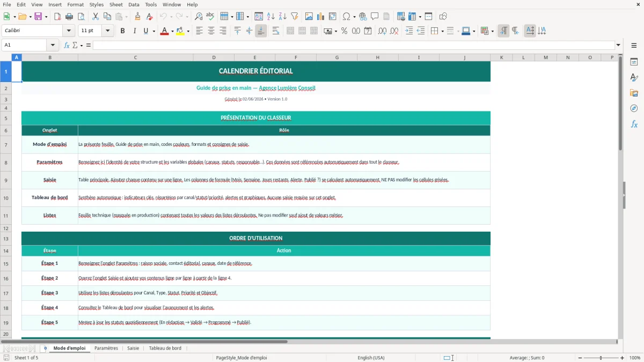Screen dimensions: 644x362
Task: Click the column C header
Action: 135,57
